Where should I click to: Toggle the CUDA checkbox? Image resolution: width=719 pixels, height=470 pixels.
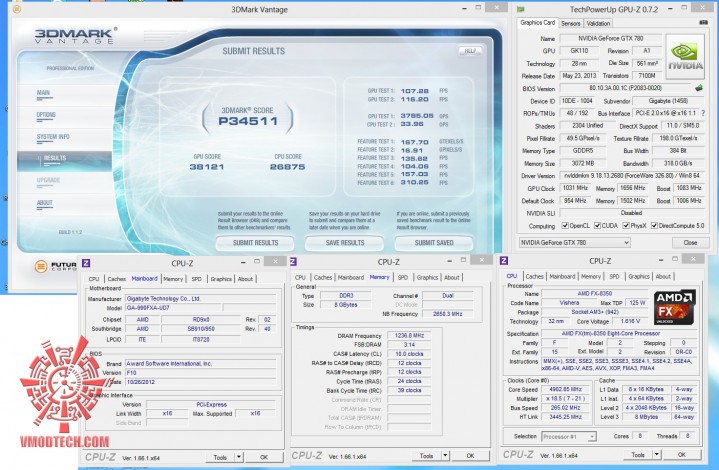597,226
